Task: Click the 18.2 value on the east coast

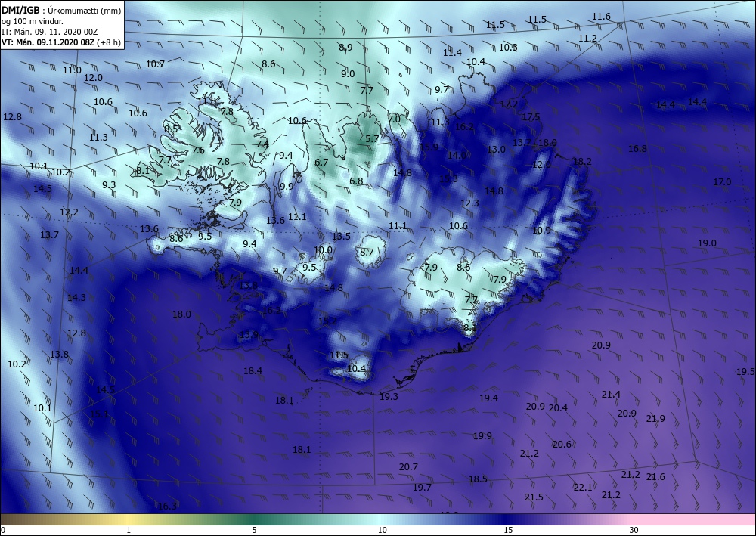Action: pos(582,161)
